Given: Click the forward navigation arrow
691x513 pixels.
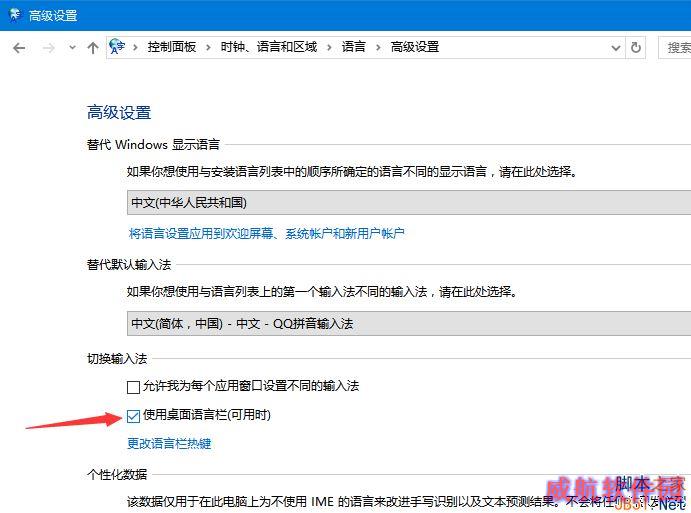Looking at the screenshot, I should (49, 48).
